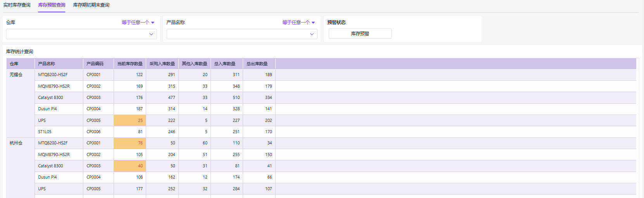
Task: Click current stock value 105
Action: [x=130, y=155]
